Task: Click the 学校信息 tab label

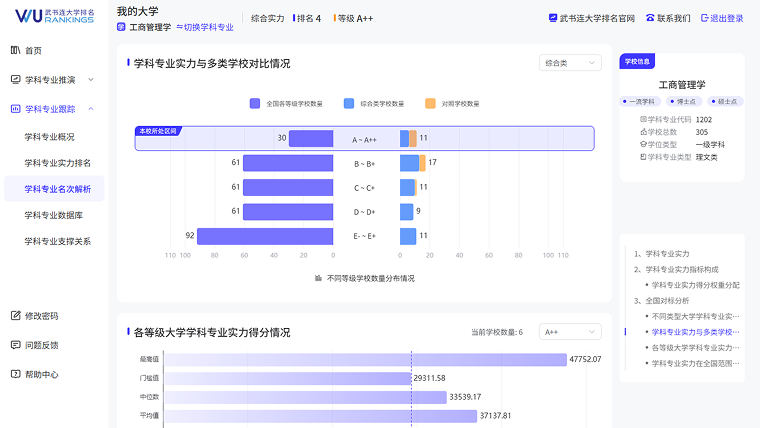Action: (637, 61)
